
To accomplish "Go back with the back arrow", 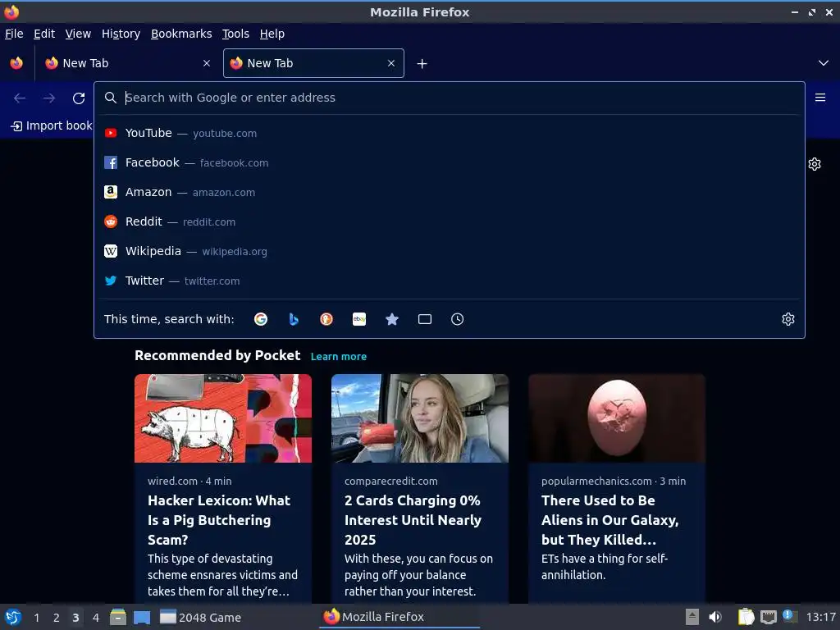I will point(20,98).
